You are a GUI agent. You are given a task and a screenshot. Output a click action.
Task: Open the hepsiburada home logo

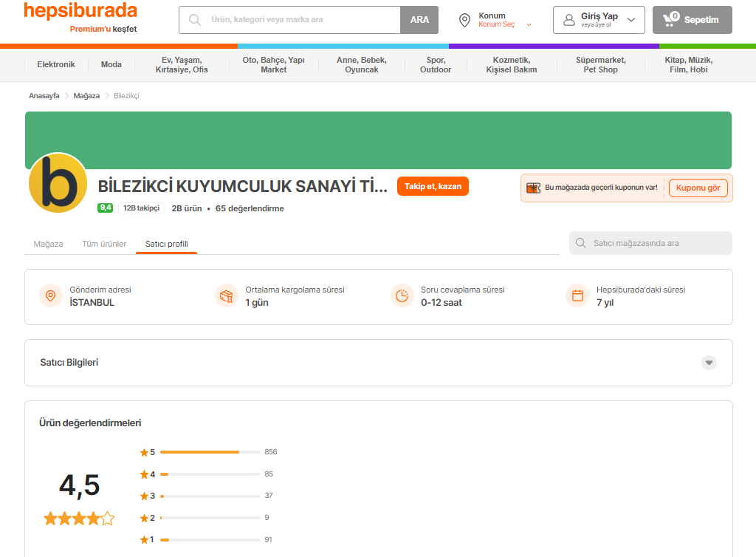pyautogui.click(x=80, y=10)
